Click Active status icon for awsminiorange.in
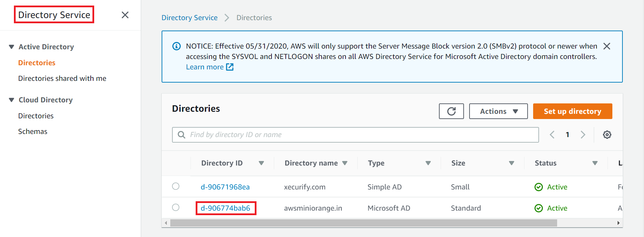This screenshot has width=644, height=237. click(x=539, y=208)
